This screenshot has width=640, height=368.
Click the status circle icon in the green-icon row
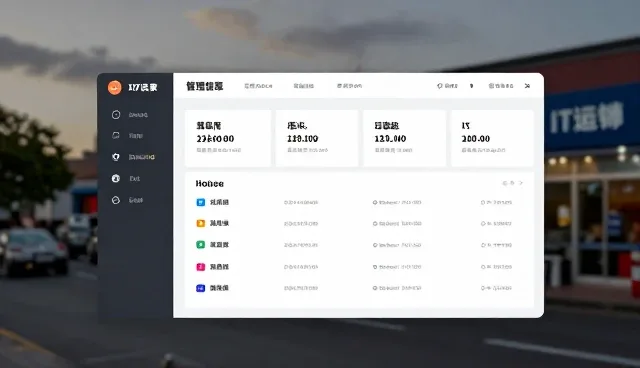point(375,245)
